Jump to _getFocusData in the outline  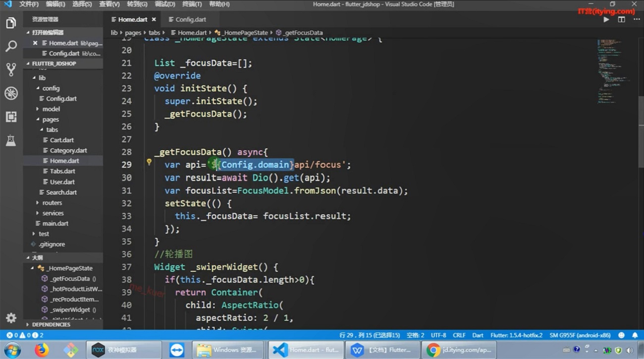[70, 279]
